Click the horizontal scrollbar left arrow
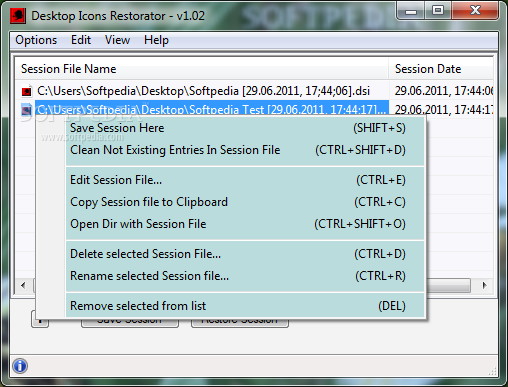The width and height of the screenshot is (508, 387). [23, 285]
